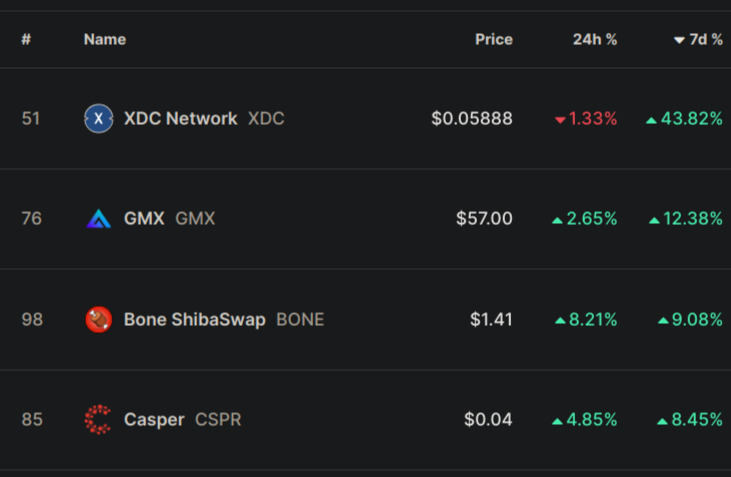Sort by the Name column header

[105, 40]
